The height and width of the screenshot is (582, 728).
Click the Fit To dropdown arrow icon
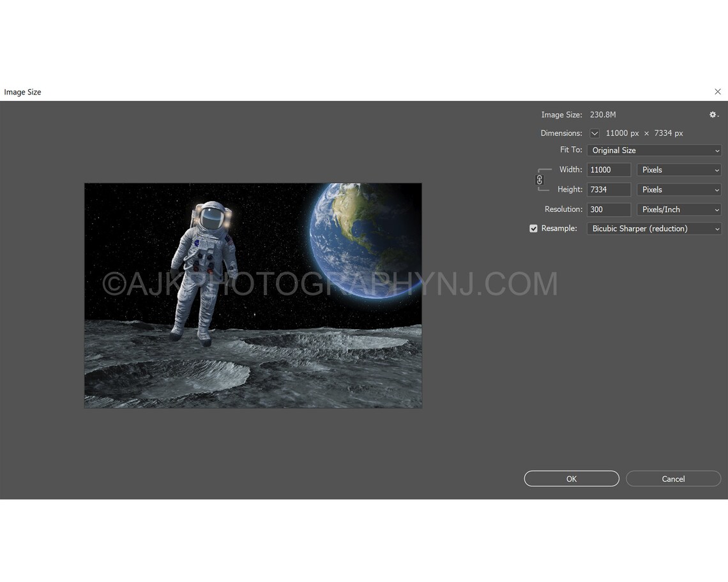coord(717,150)
